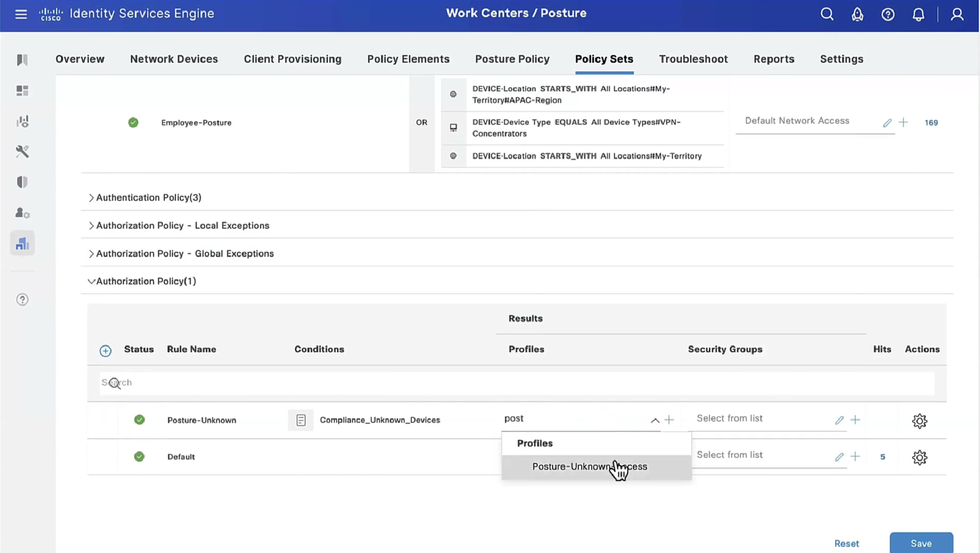Click the Reset link
The width and height of the screenshot is (980, 553).
pyautogui.click(x=846, y=543)
